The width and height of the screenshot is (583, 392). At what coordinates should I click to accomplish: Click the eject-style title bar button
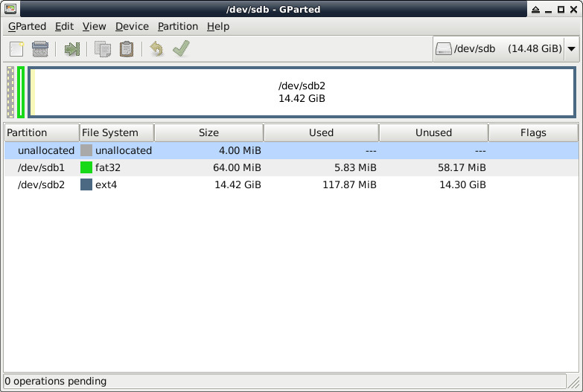pyautogui.click(x=535, y=10)
